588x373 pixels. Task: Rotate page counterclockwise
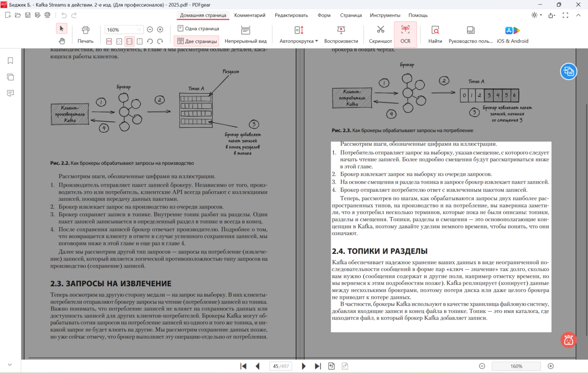point(150,41)
